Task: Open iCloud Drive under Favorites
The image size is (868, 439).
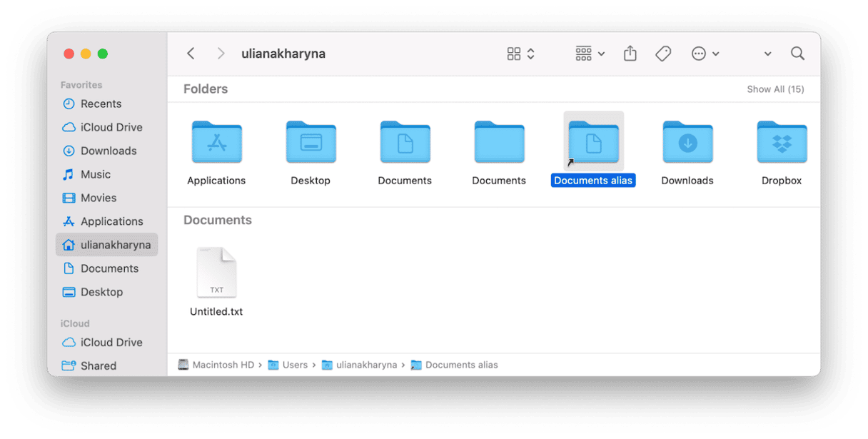Action: click(107, 127)
